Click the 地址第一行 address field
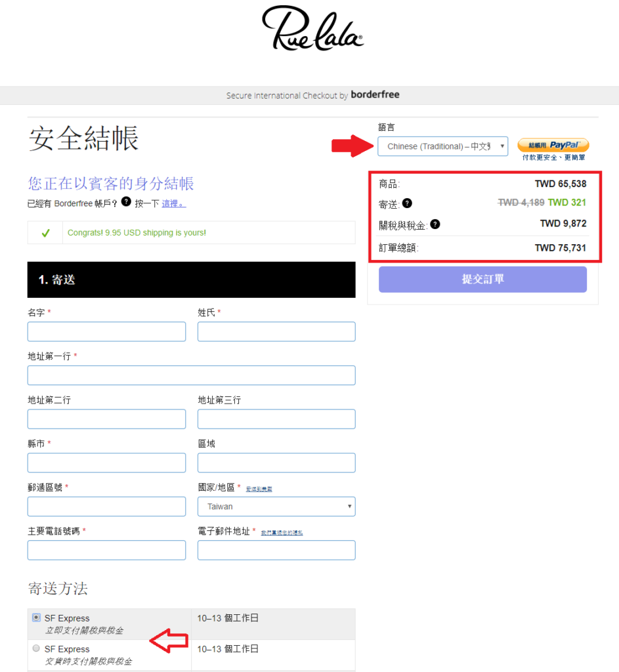 coord(191,375)
